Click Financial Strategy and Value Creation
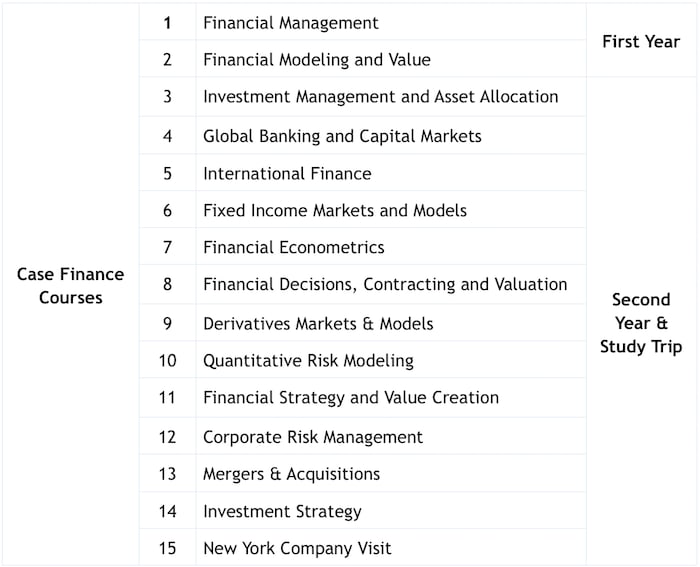This screenshot has width=700, height=567. pyautogui.click(x=351, y=398)
